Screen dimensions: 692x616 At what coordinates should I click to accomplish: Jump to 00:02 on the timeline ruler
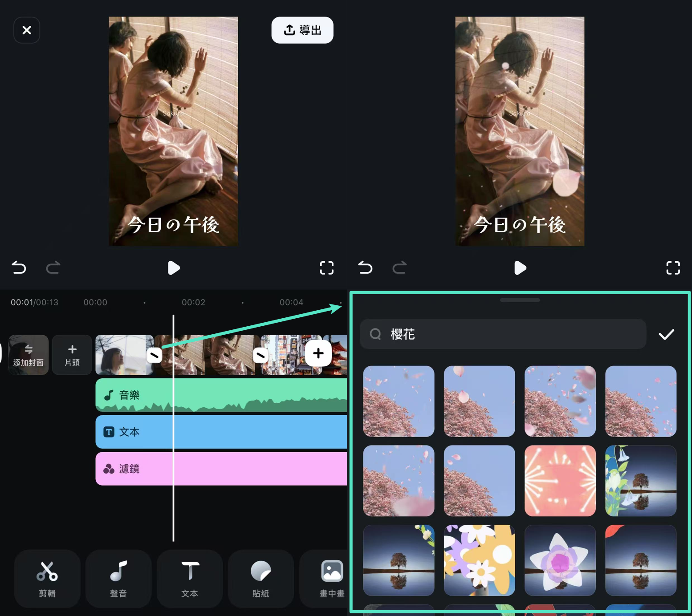193,302
